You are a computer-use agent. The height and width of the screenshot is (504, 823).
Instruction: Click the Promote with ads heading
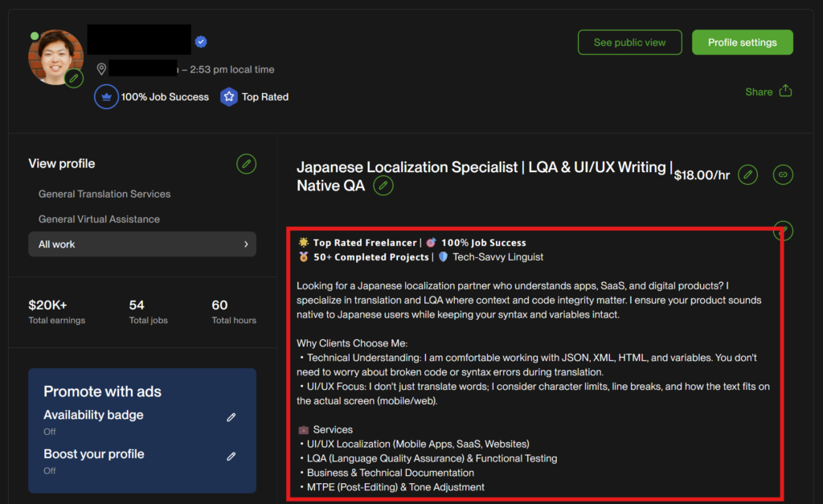point(102,391)
